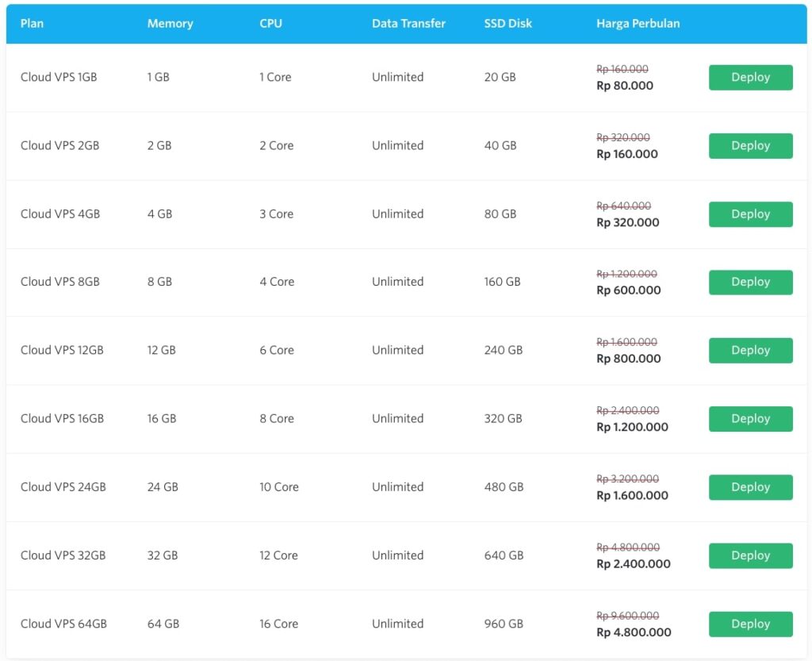Click the crossed-out Rp 9.600.000 price
This screenshot has height=661, width=812.
(x=627, y=616)
